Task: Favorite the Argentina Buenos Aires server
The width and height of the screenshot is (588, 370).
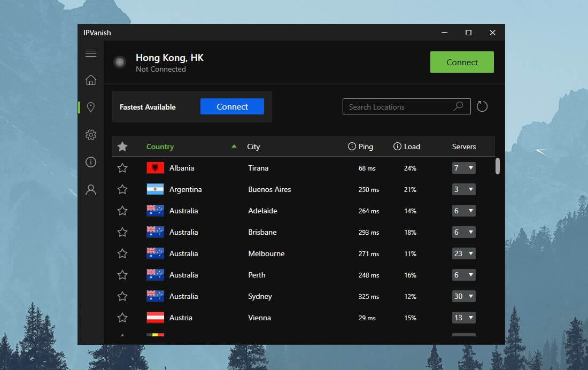Action: pyautogui.click(x=122, y=189)
